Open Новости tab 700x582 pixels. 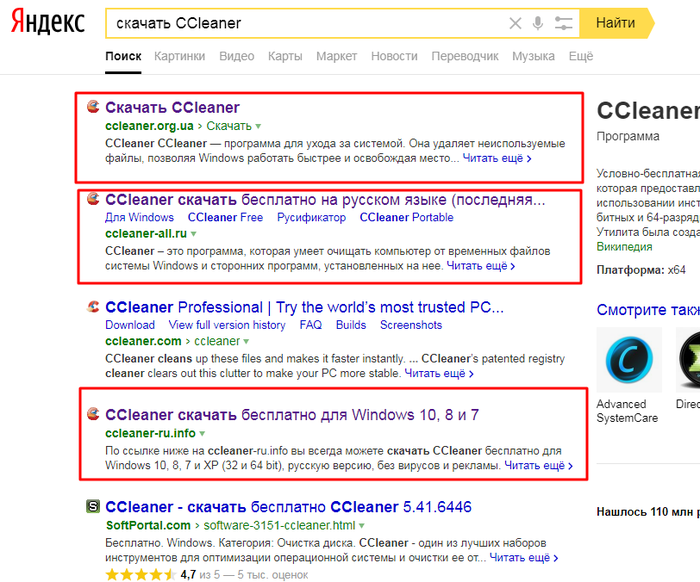[x=394, y=56]
